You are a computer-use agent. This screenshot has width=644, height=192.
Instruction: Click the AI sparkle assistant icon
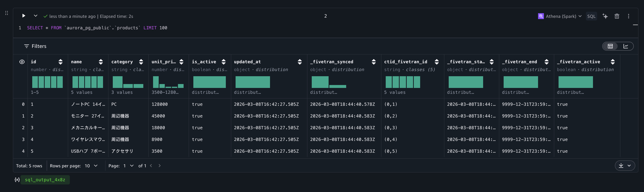[x=605, y=16]
